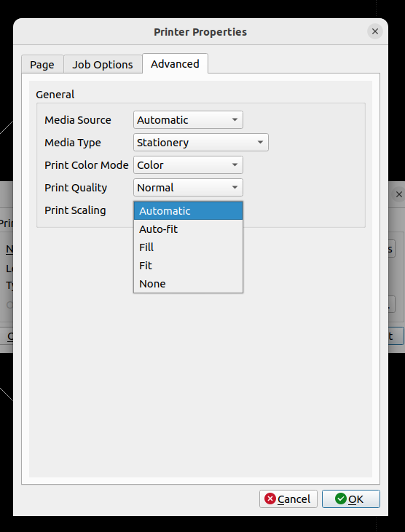405x532 pixels.
Task: Click Media Type dropdown arrow
Action: click(x=260, y=143)
